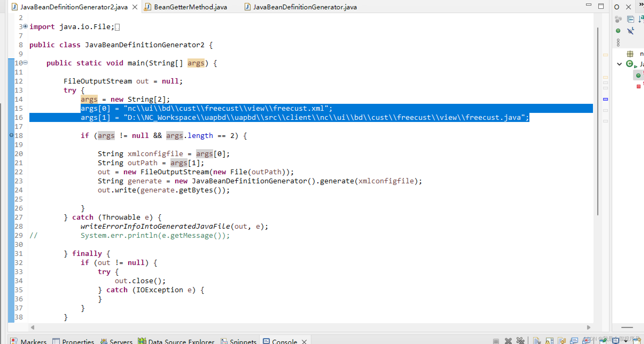Click line number 24 in the gutter
Screen dimensions: 644x344
[x=19, y=190]
